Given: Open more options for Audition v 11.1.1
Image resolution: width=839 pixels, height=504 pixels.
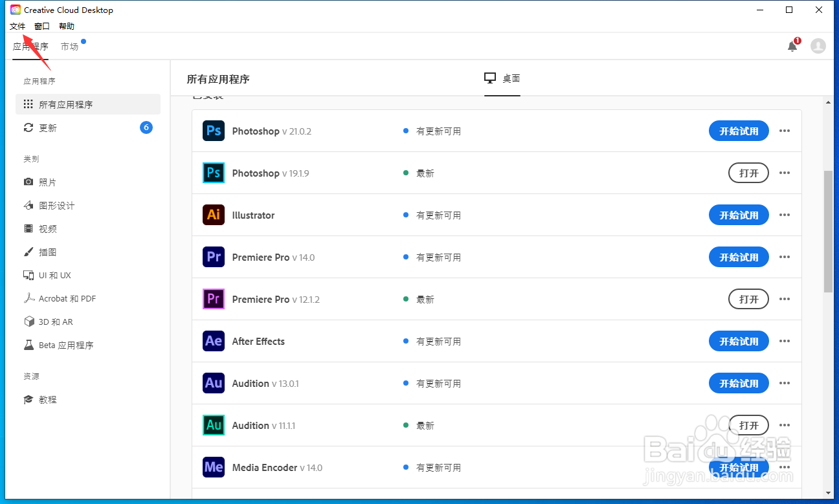Looking at the screenshot, I should point(785,425).
